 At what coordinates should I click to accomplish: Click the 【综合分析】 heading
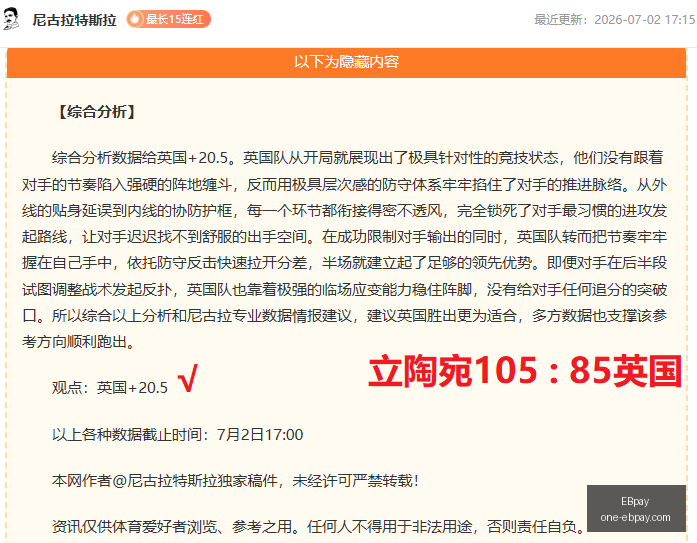coord(97,112)
